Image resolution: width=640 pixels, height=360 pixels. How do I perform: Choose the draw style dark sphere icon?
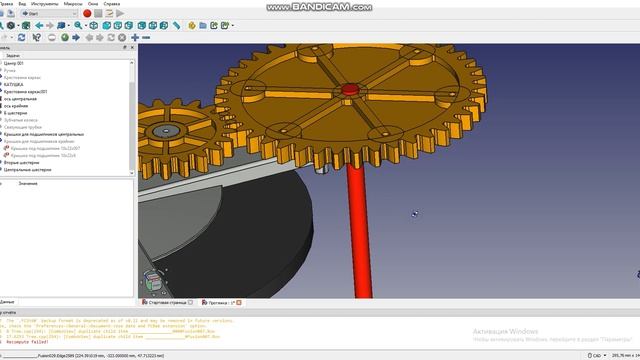[11, 25]
